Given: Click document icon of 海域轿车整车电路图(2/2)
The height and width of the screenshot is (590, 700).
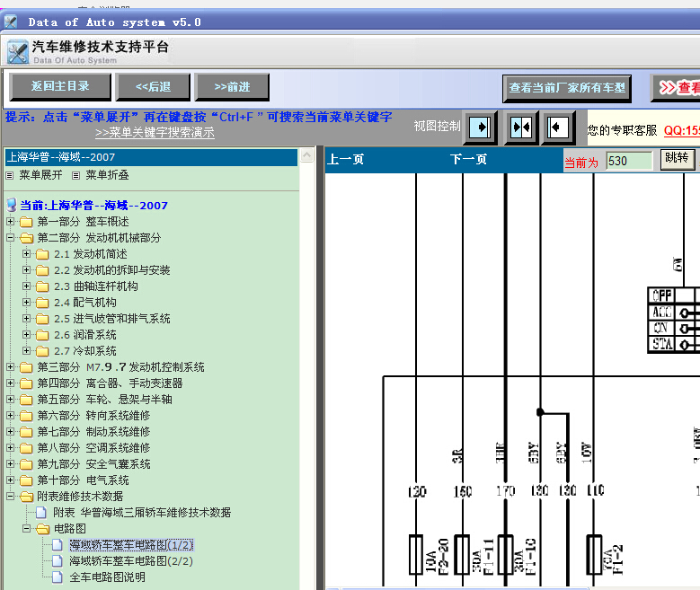Looking at the screenshot, I should pyautogui.click(x=58, y=561).
